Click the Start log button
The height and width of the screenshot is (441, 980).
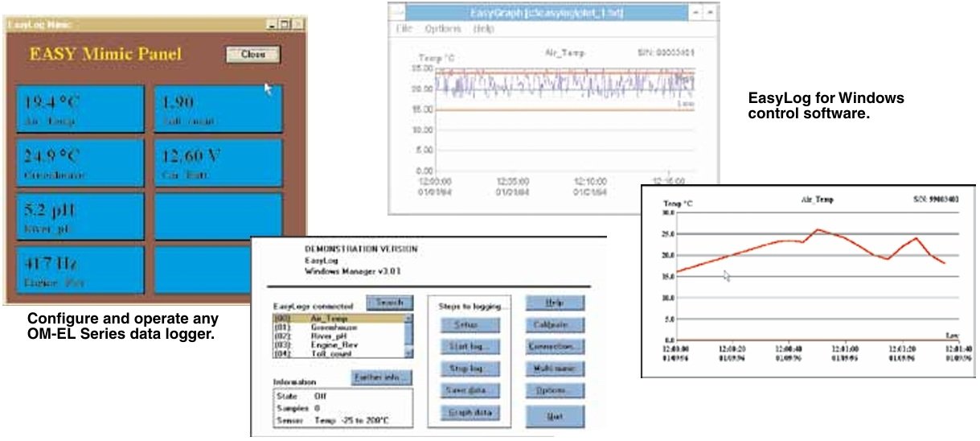470,347
